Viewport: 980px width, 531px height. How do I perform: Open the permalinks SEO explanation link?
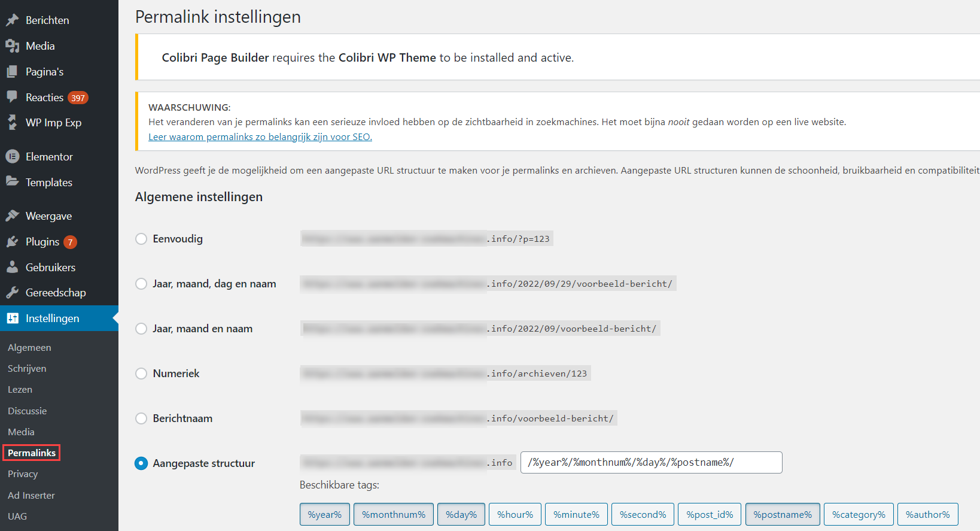(260, 137)
